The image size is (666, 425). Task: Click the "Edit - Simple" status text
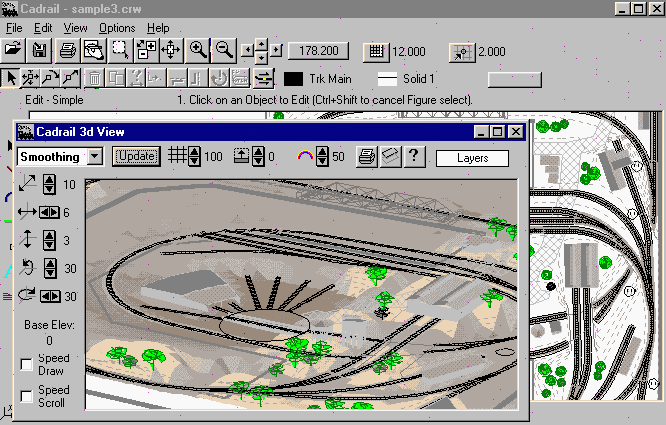click(x=54, y=100)
